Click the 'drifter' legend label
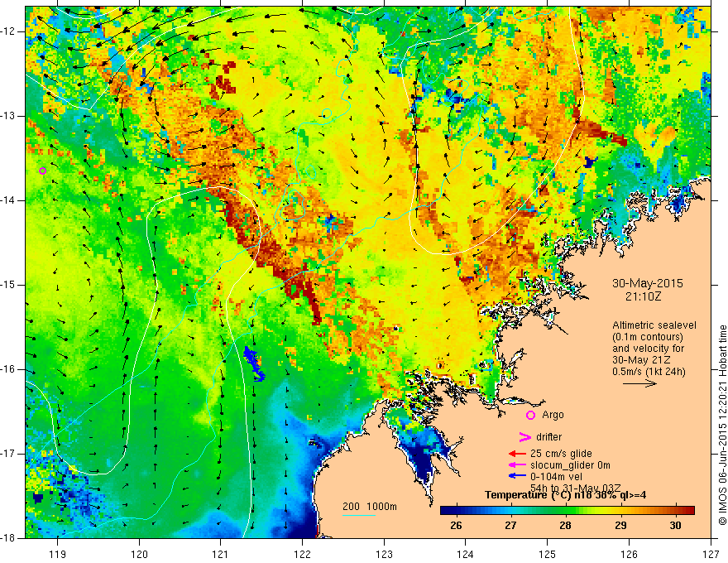The width and height of the screenshot is (728, 563). (548, 436)
